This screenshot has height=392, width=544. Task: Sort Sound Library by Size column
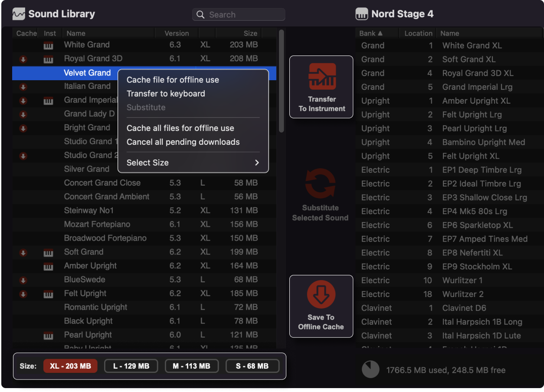(239, 33)
